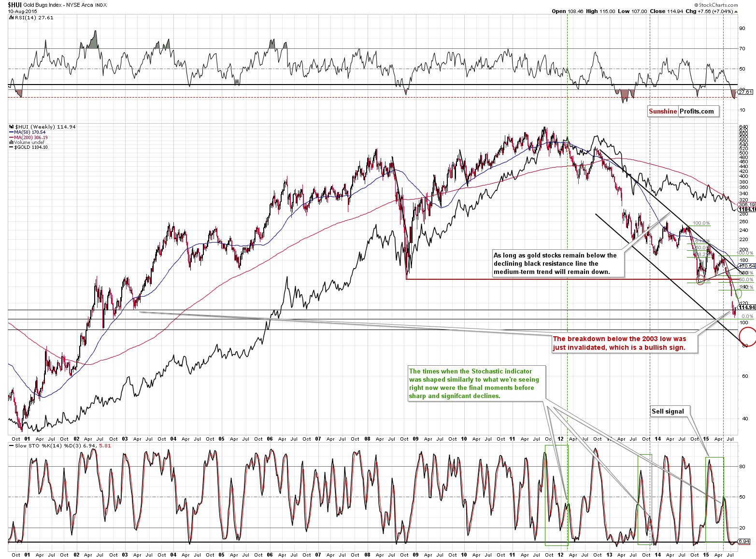Click the declining black resistance line annotation
This screenshot has height=559, width=756.
click(558, 263)
